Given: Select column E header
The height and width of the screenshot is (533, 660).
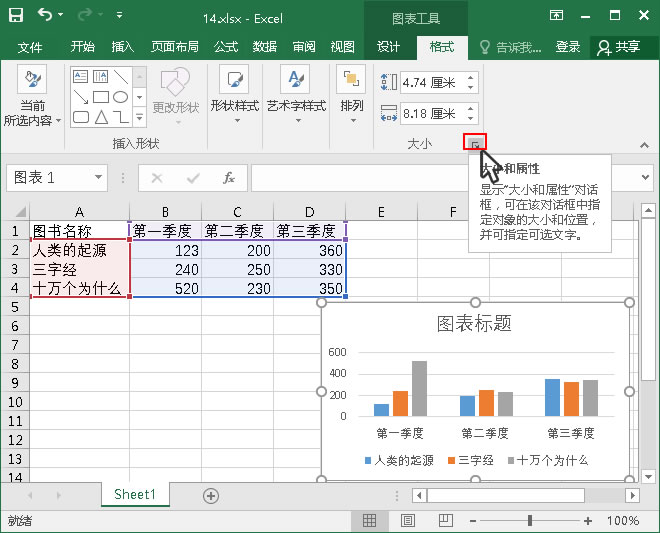Looking at the screenshot, I should [381, 211].
